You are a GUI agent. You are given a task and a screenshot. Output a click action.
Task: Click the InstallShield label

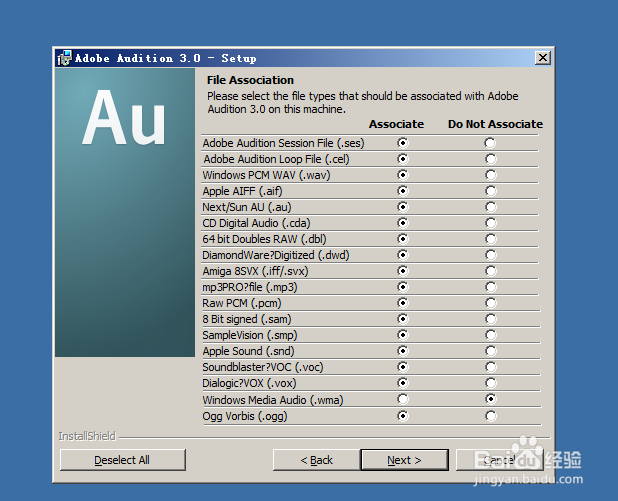click(x=87, y=436)
